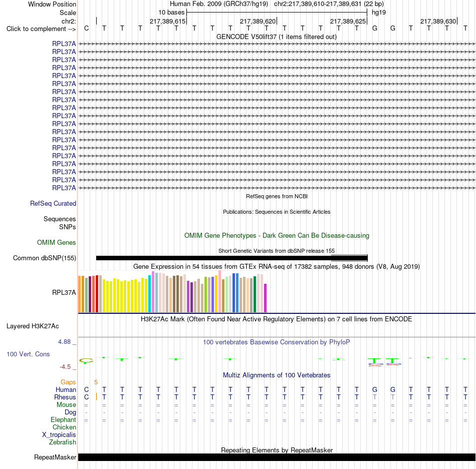Click the 'hg19' label after the scale bar
The height and width of the screenshot is (469, 476).
(x=379, y=13)
